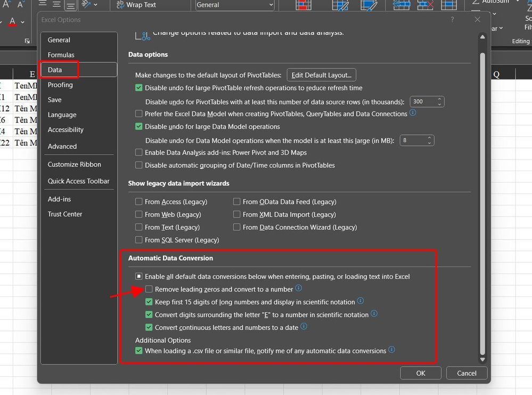
Task: Open Font Color dropdown arrow in ribbon
Action: 22,22
